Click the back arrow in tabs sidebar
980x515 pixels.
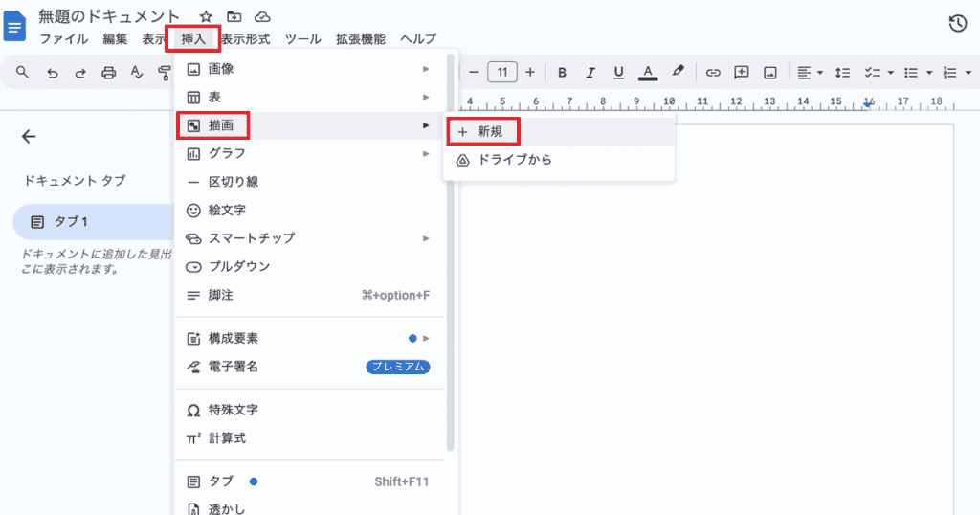pos(29,136)
